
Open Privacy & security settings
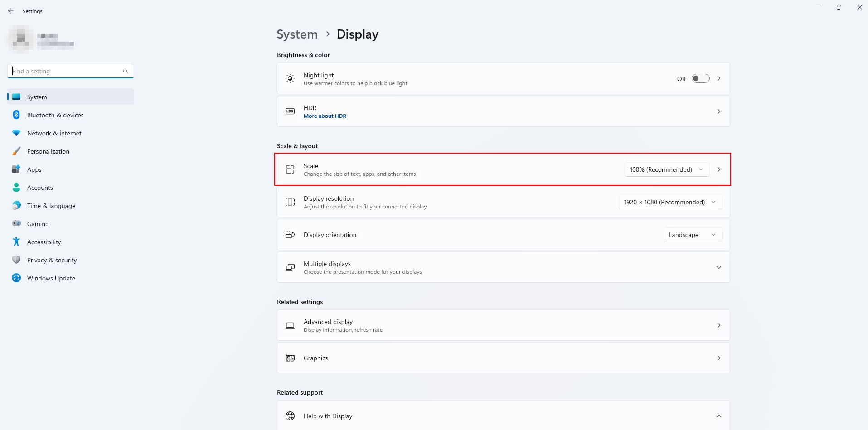(x=71, y=260)
